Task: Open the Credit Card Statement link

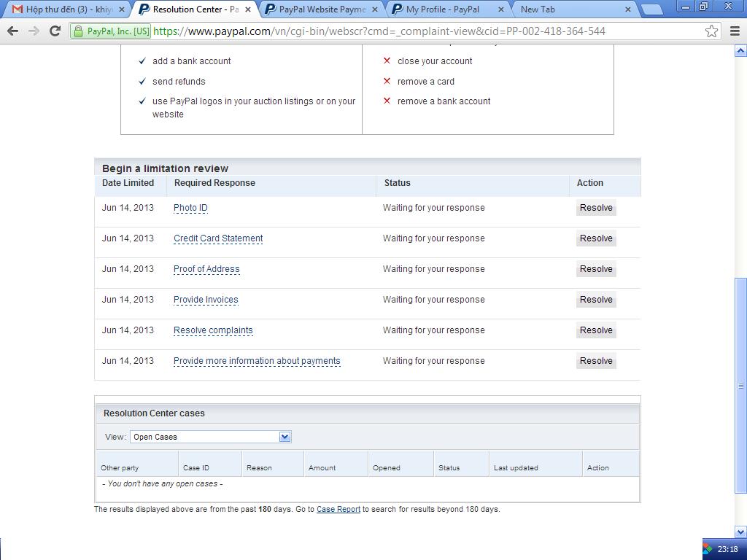Action: (218, 238)
